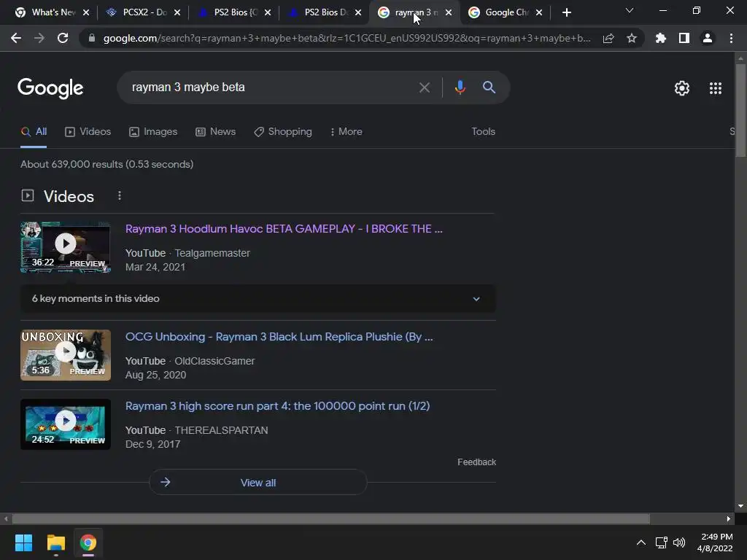Viewport: 747px width, 560px height.
Task: Switch to the News search tab
Action: 216,132
